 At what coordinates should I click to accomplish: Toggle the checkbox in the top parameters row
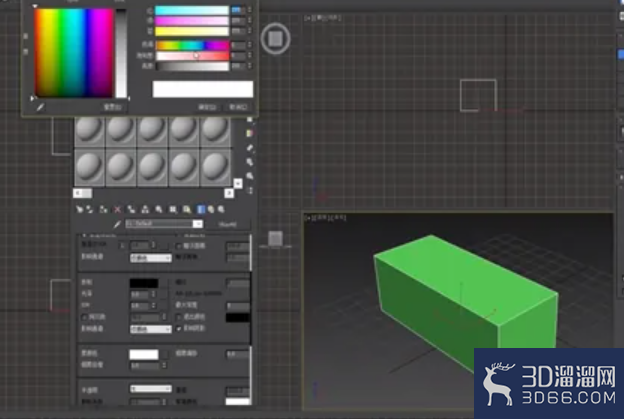pos(179,246)
